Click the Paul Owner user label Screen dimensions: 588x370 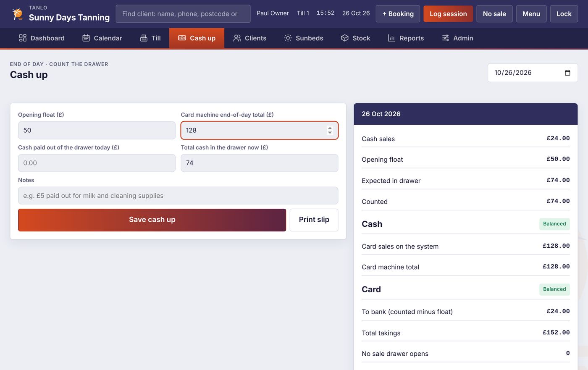pos(273,13)
